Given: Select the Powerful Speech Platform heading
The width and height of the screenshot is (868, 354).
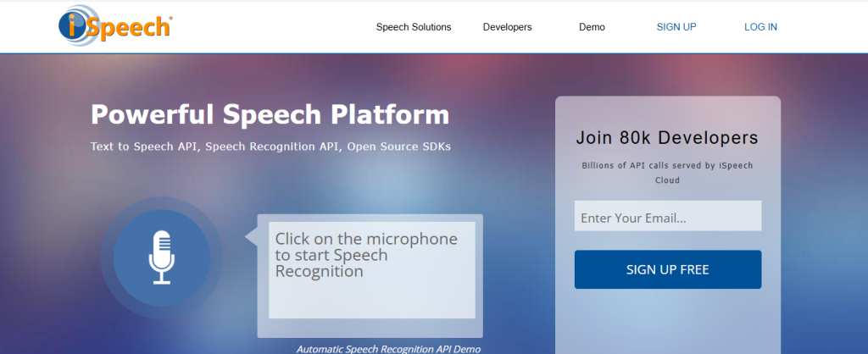Looking at the screenshot, I should point(270,114).
